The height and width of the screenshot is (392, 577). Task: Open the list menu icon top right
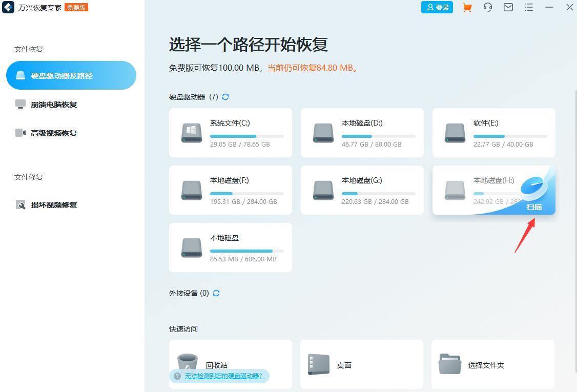528,7
